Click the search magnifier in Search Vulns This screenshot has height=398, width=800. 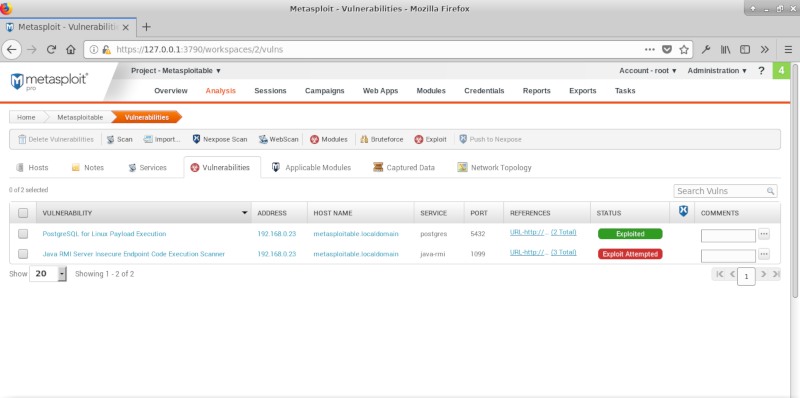click(770, 191)
